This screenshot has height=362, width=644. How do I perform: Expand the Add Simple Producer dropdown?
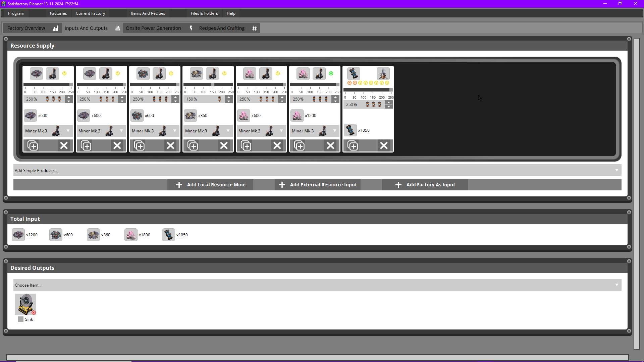[616, 170]
